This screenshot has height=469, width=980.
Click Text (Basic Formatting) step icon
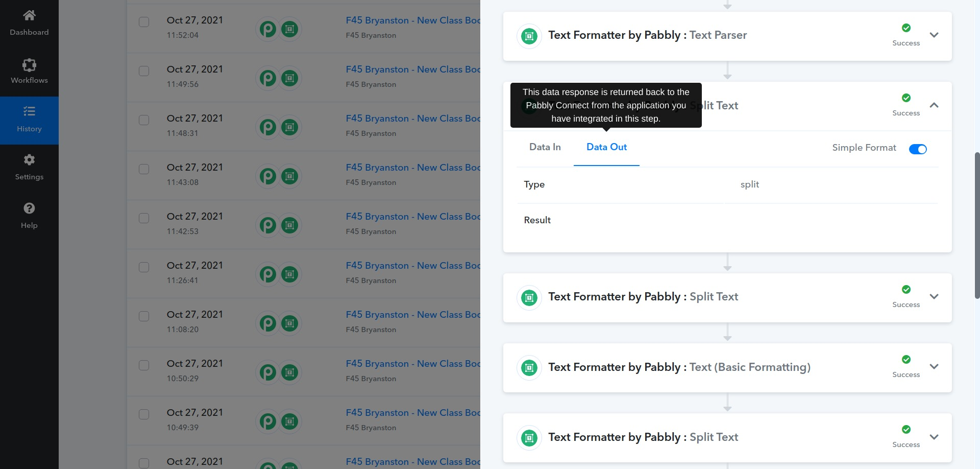tap(529, 368)
